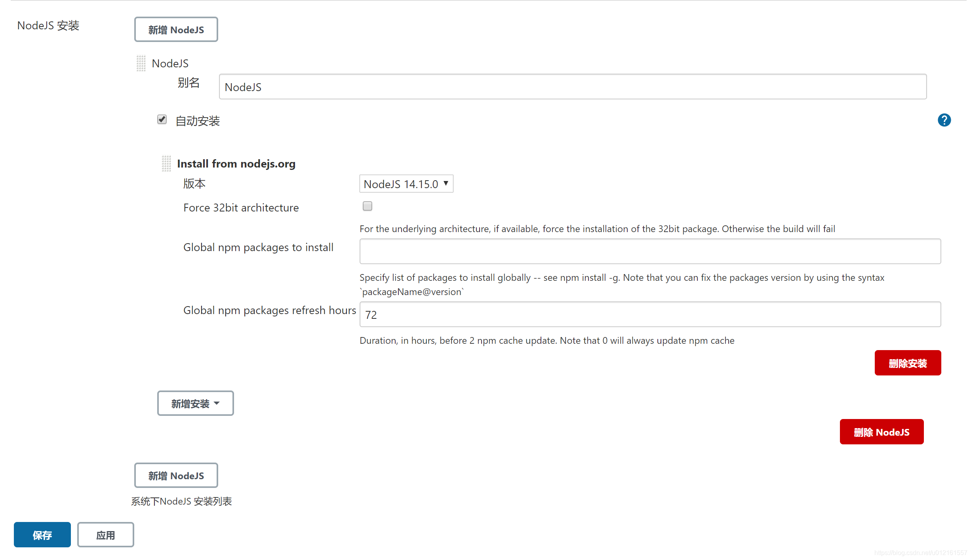This screenshot has width=971, height=560.
Task: Open the NodeJS 14.15.0 version dropdown
Action: coord(406,184)
